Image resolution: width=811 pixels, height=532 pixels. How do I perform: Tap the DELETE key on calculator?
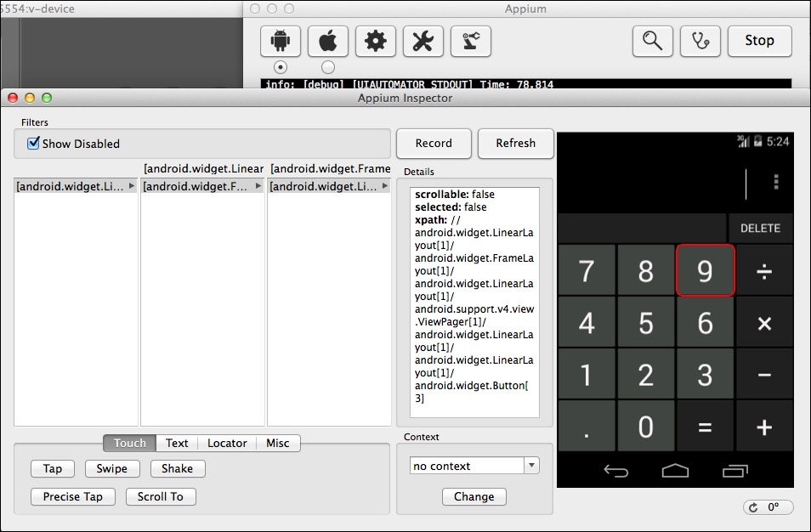click(x=760, y=228)
